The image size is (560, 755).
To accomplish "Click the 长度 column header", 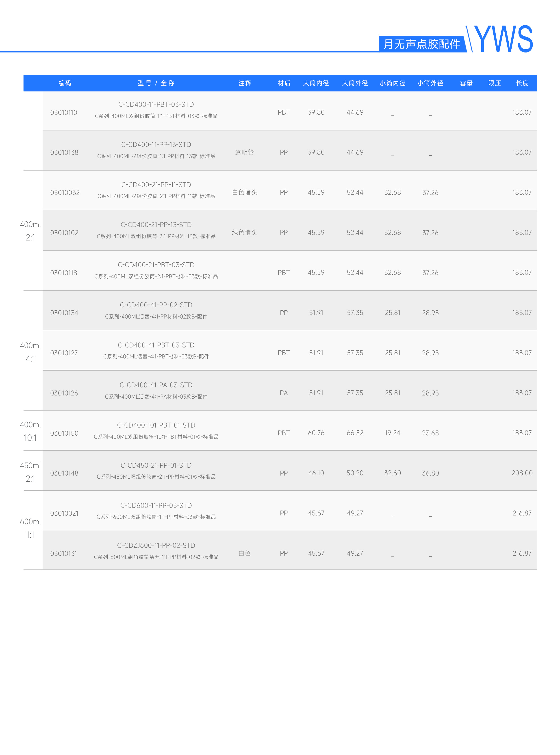I will [x=522, y=83].
